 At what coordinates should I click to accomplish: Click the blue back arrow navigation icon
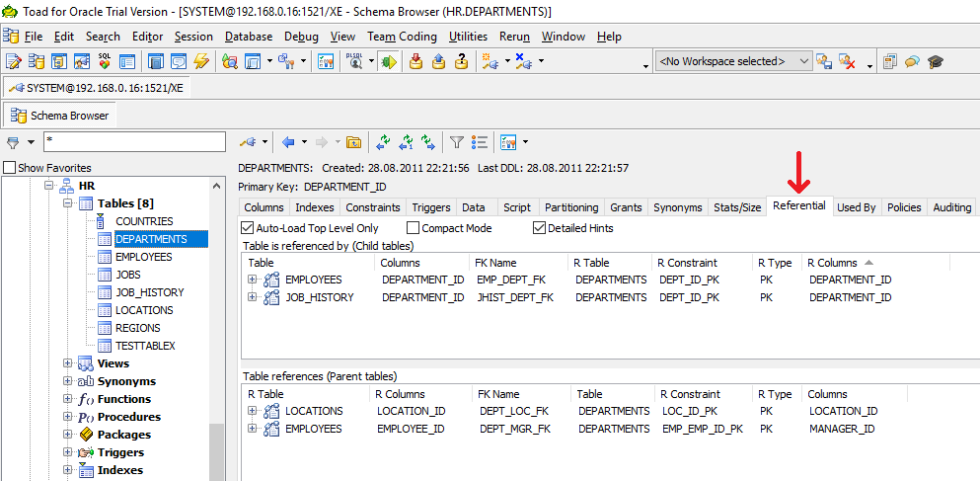click(x=288, y=142)
